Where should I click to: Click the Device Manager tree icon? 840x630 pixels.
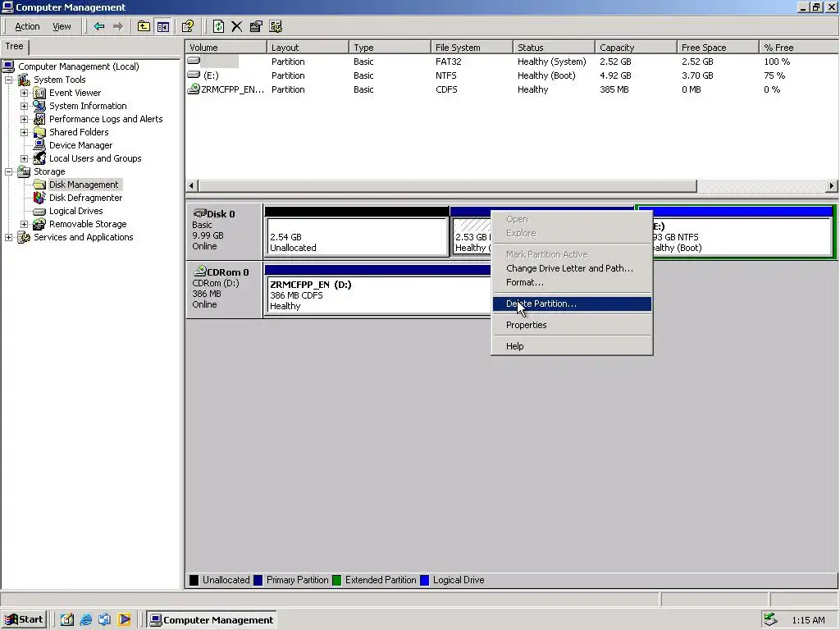click(x=39, y=145)
